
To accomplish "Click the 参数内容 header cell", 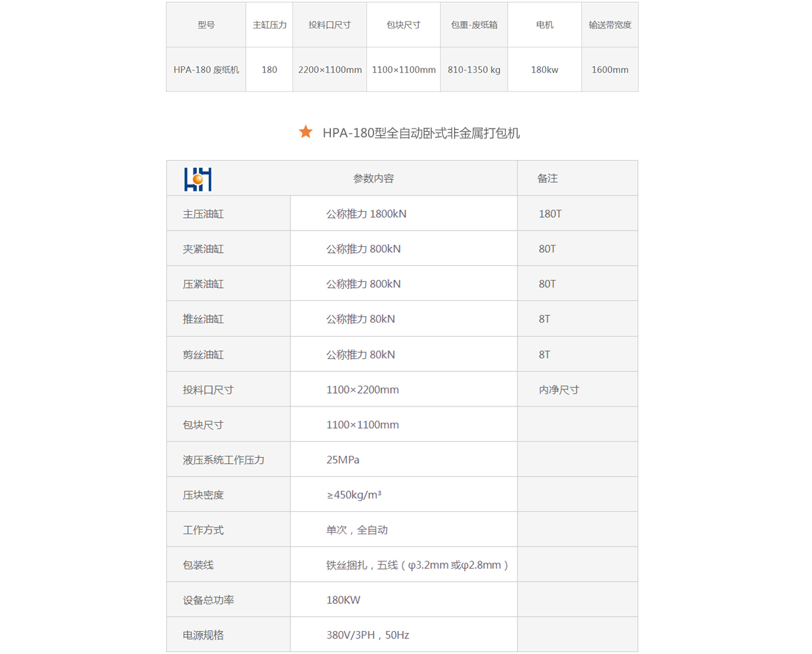I will 374,179.
